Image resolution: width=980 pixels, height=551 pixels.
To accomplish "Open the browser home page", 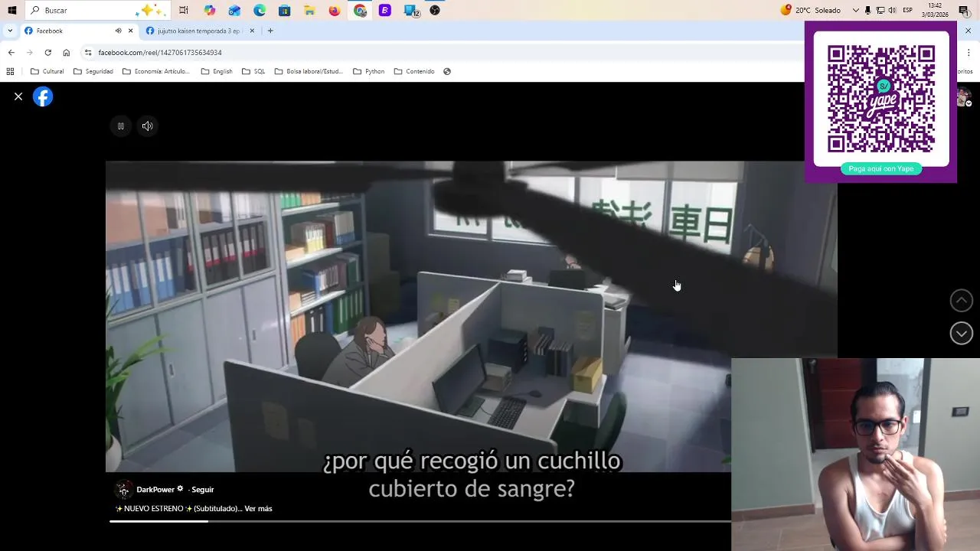I will [x=67, y=52].
